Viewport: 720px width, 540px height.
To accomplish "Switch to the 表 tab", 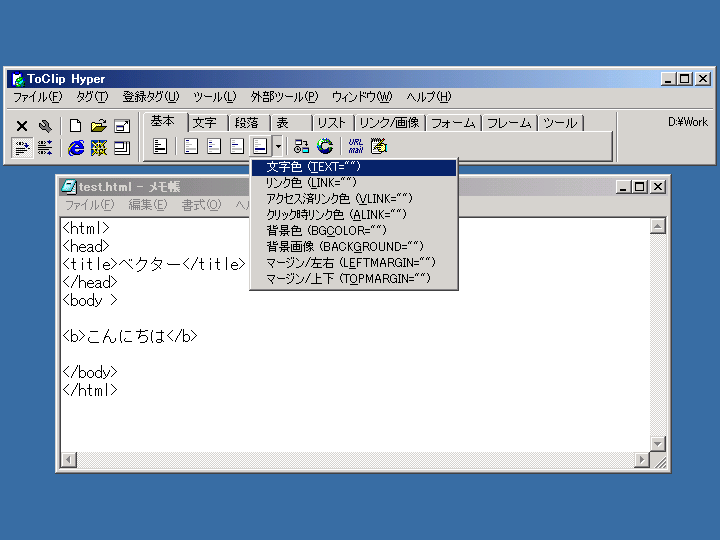I will click(291, 123).
